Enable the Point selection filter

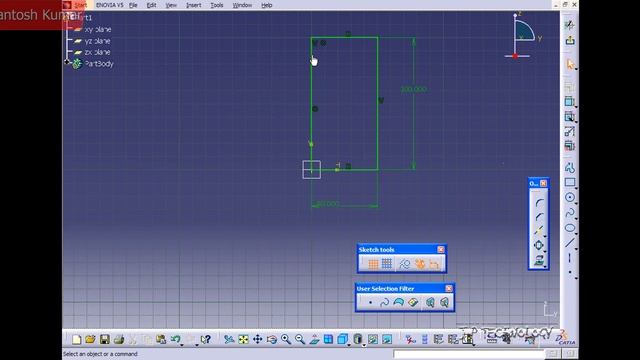tap(370, 302)
